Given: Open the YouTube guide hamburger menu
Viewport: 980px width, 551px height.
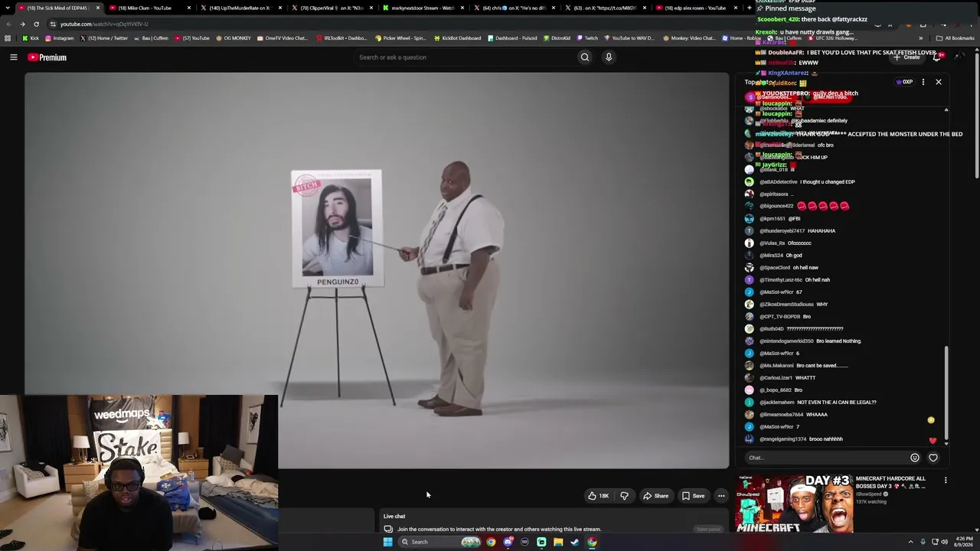Looking at the screenshot, I should [x=13, y=57].
